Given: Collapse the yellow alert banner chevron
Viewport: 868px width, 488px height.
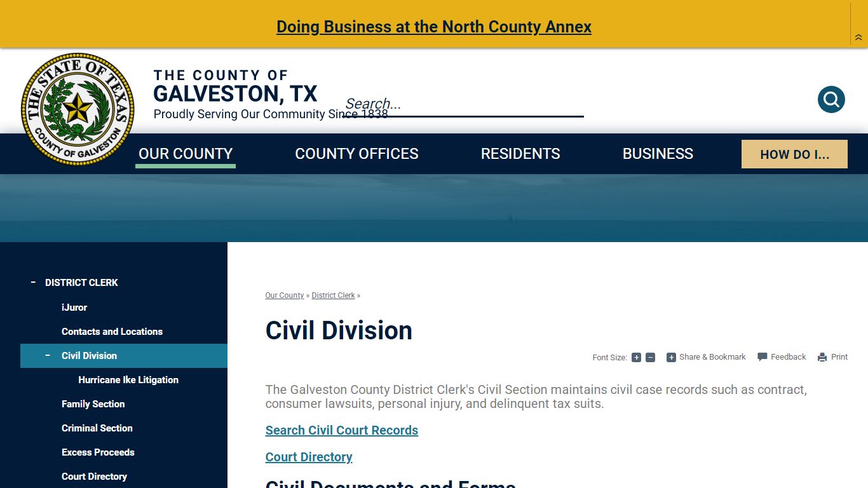Looking at the screenshot, I should coord(858,37).
